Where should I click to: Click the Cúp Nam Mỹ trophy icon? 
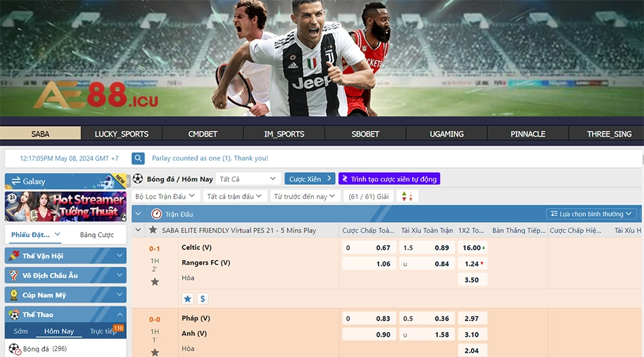[x=14, y=295]
